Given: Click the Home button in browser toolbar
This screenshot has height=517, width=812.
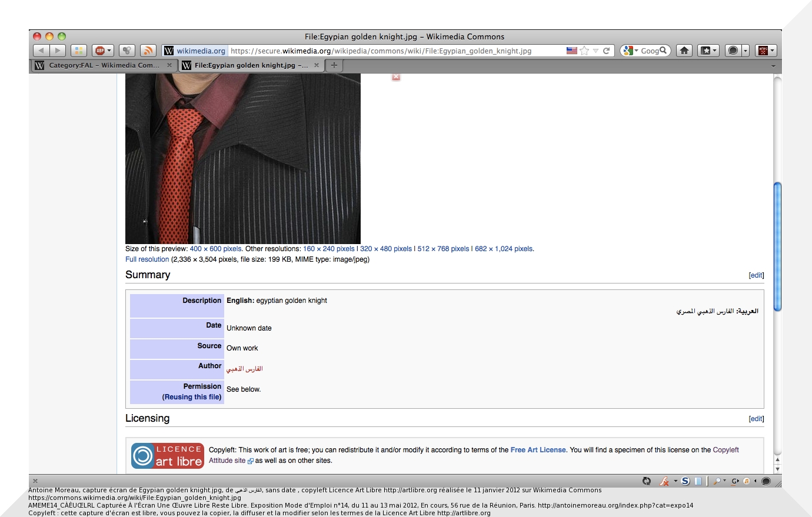Looking at the screenshot, I should 684,51.
